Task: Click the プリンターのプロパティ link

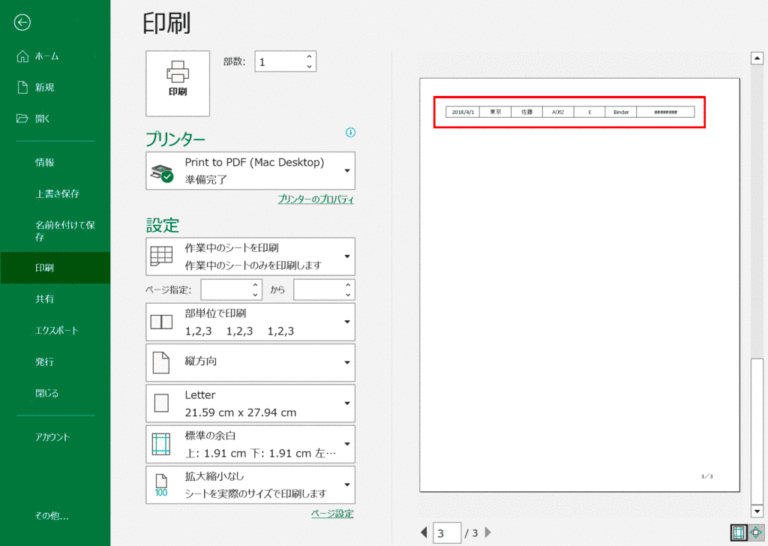Action: (315, 200)
